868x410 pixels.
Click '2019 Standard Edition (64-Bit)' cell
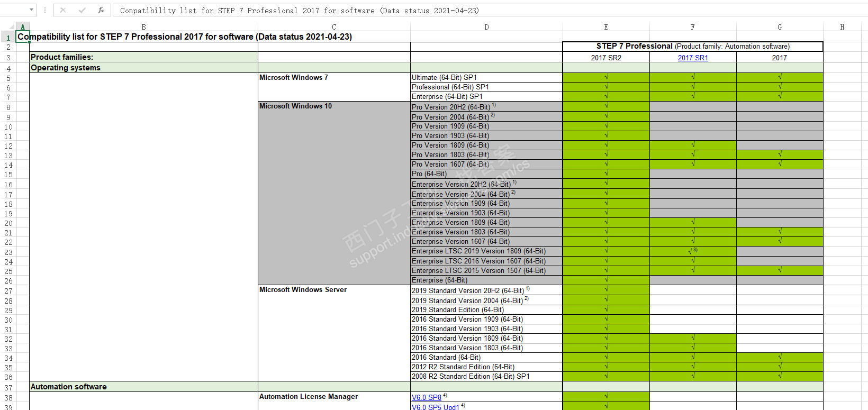click(x=486, y=309)
